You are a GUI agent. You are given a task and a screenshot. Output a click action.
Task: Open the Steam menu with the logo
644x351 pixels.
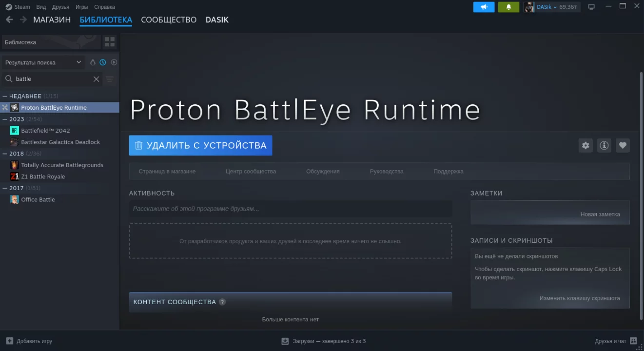pos(18,7)
